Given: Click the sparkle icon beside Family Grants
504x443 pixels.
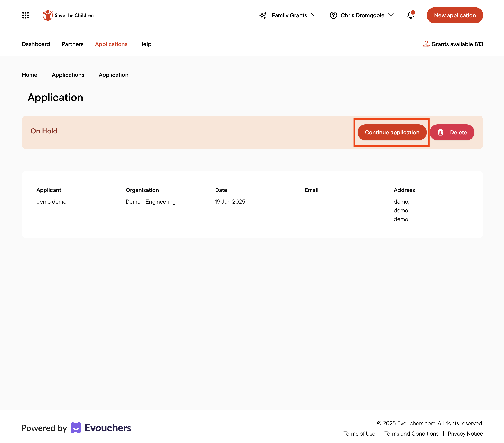Looking at the screenshot, I should point(263,15).
